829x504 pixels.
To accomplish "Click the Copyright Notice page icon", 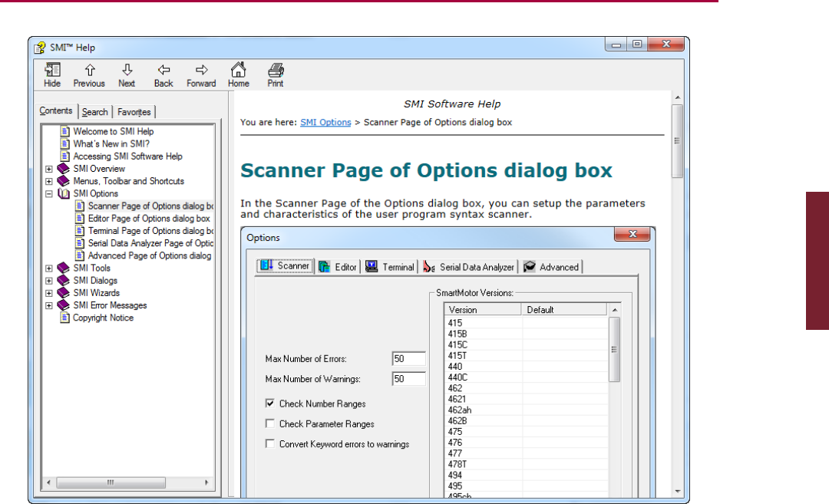I will click(65, 318).
